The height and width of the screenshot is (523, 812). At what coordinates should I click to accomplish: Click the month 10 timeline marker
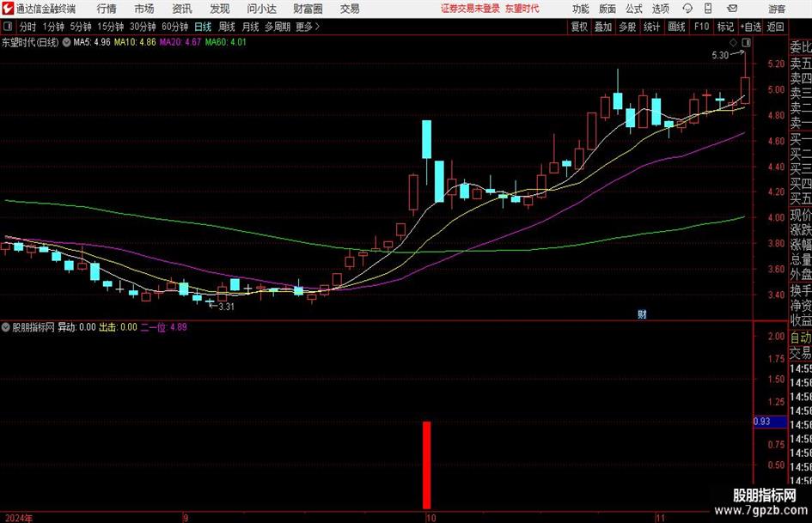(x=430, y=518)
